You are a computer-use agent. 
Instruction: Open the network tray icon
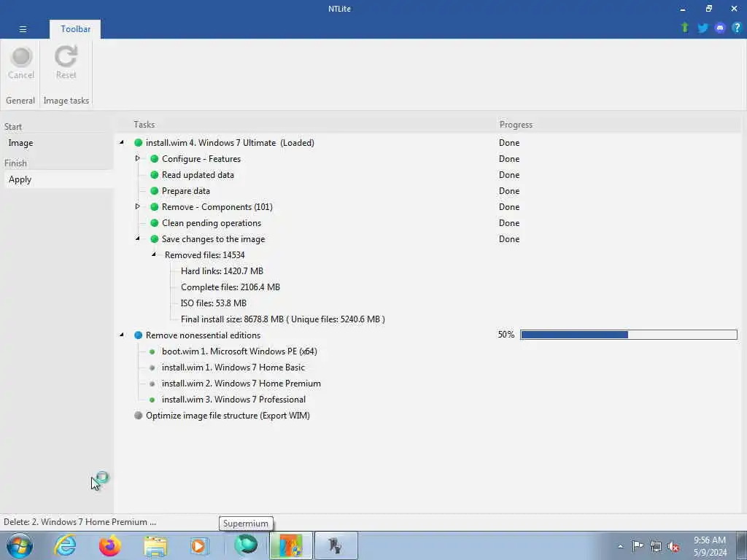656,547
